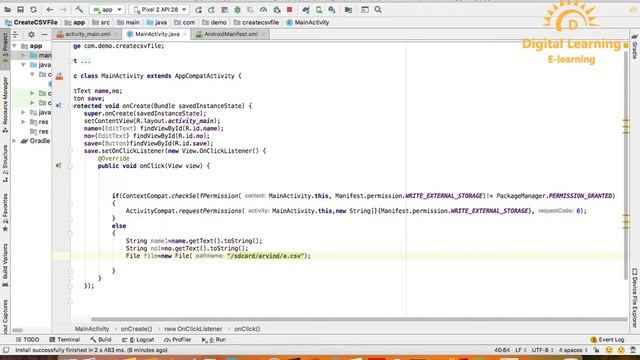Expand the second java folder node

(23, 112)
